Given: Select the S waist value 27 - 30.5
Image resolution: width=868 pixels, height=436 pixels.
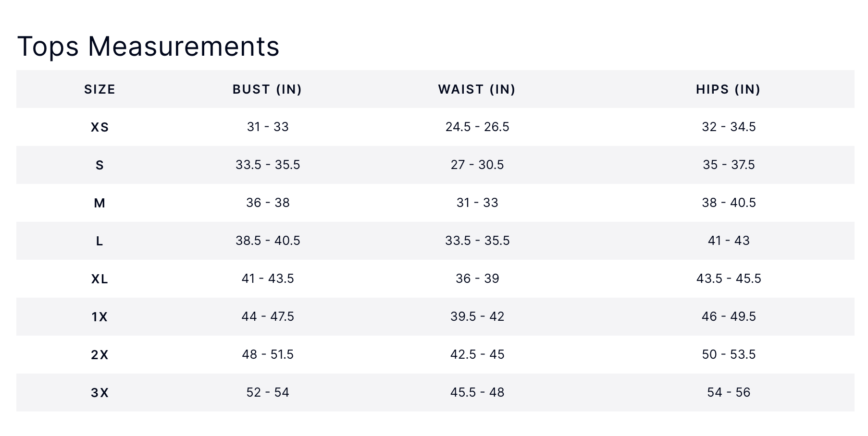Looking at the screenshot, I should click(477, 165).
